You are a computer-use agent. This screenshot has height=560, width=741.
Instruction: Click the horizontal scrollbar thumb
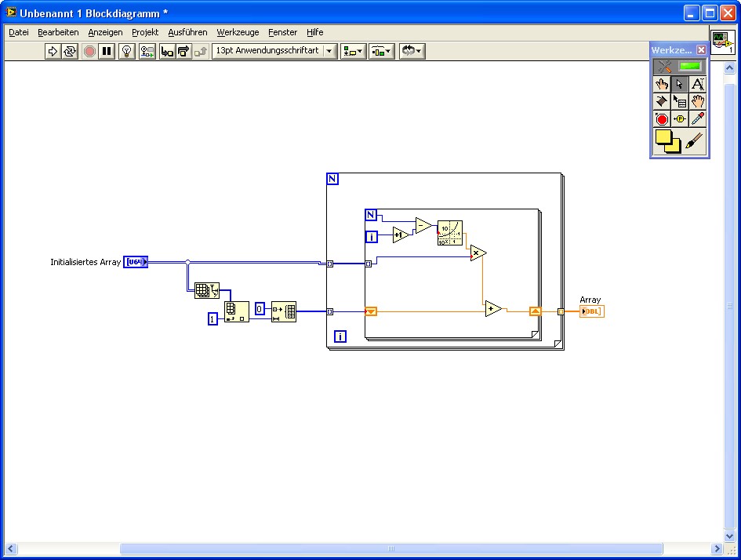[391, 549]
